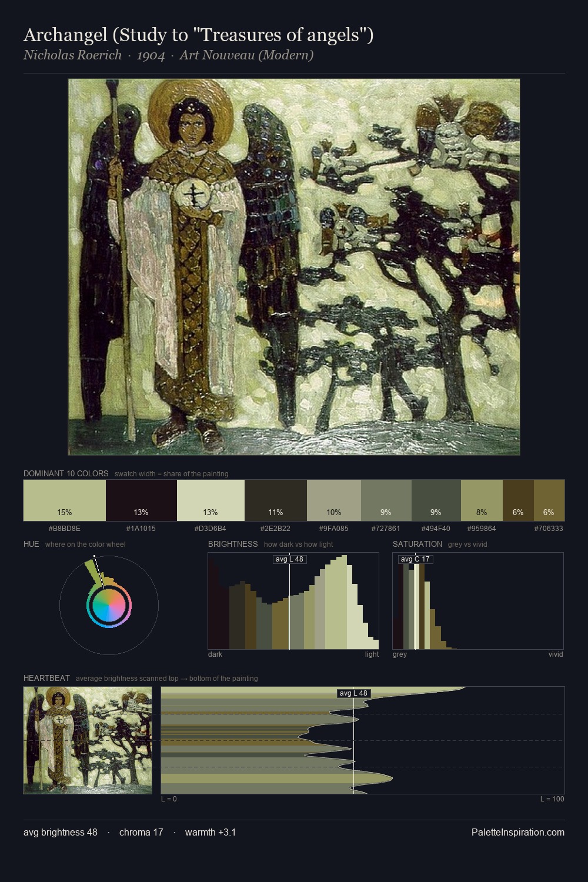
Task: Click the #2E2B22 hex code label
Action: pos(276,528)
